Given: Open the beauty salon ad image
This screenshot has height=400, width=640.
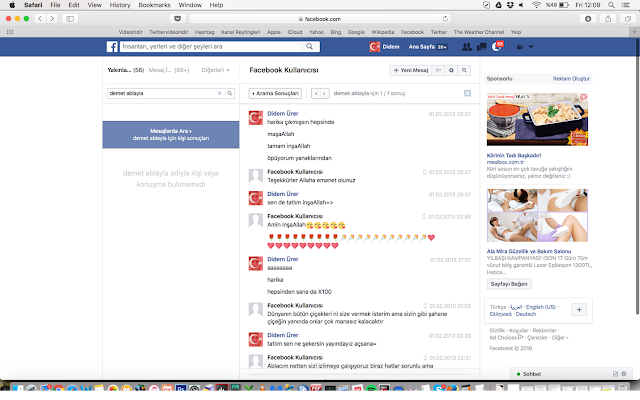Looking at the screenshot, I should pos(537,216).
